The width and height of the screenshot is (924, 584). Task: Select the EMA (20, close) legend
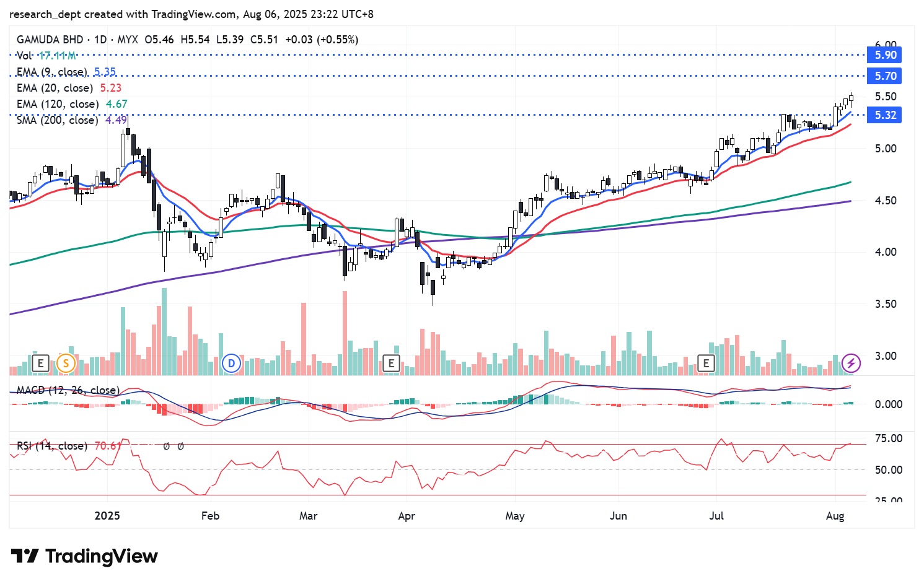(x=55, y=88)
